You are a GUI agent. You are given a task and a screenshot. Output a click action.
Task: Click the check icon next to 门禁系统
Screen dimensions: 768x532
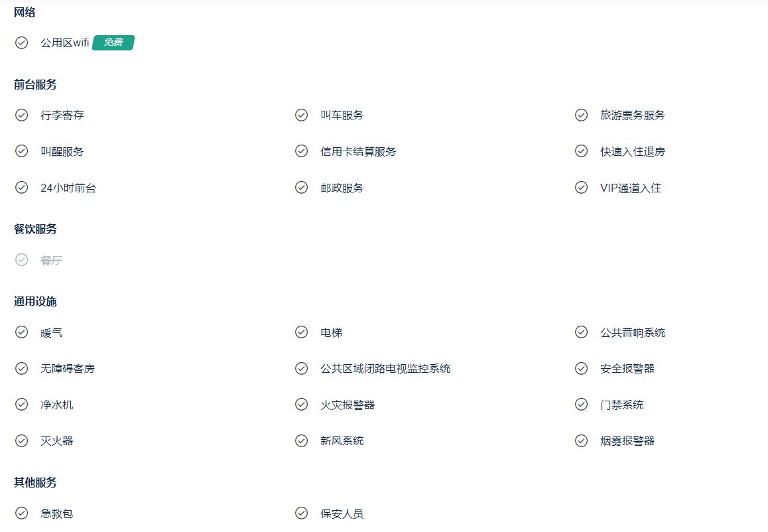[581, 405]
